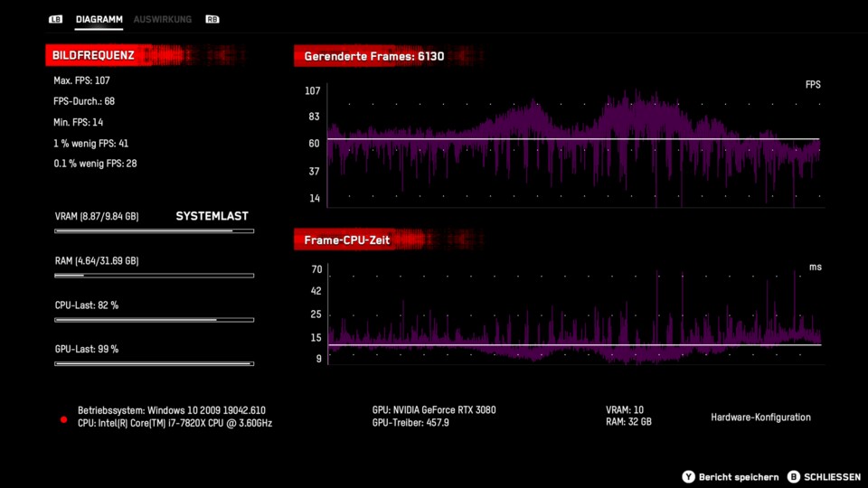Click the Gerenderte Frames header
Viewport: 868px width, 488px height.
[373, 56]
